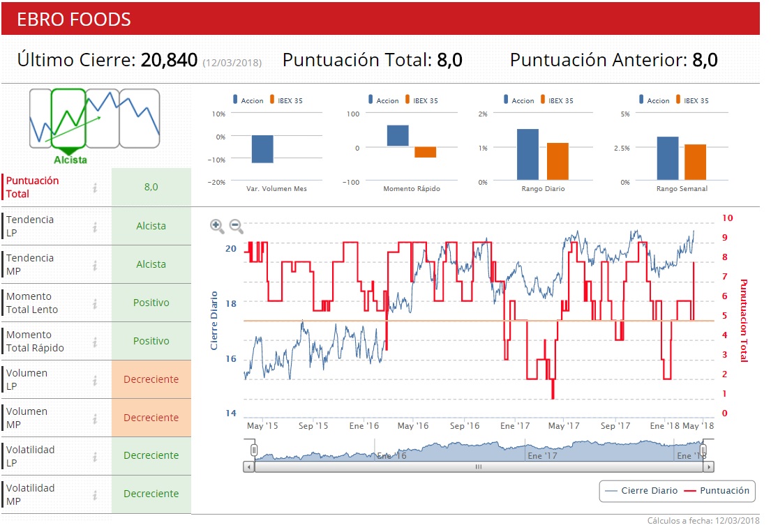Toggle Accion legend in Var. Volumen Mes chart
Screen dimensions: 771x532
tap(248, 100)
